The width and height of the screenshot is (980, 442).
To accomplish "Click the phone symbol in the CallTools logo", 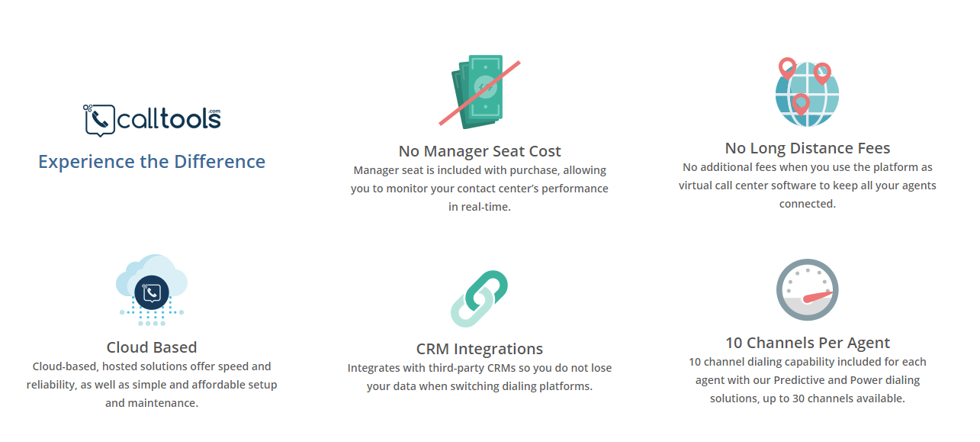I will tap(99, 119).
